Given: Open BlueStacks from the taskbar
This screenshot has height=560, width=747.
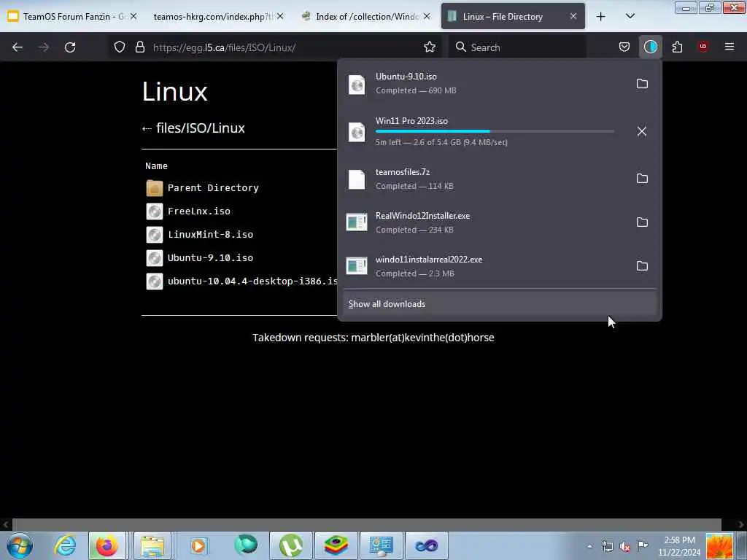Looking at the screenshot, I should 336,545.
